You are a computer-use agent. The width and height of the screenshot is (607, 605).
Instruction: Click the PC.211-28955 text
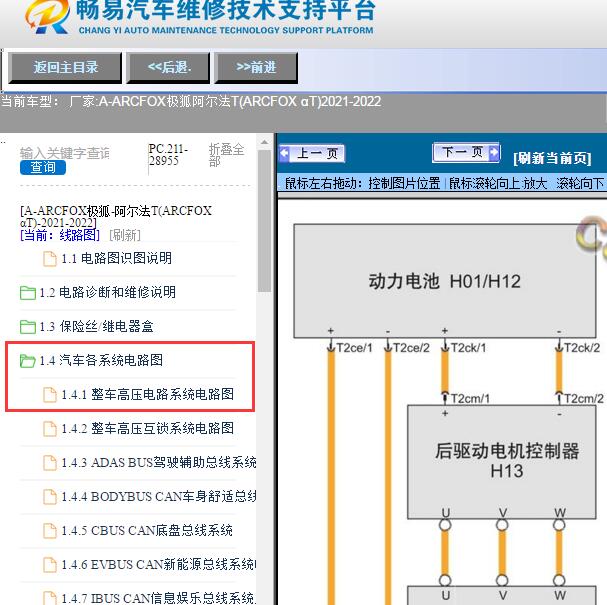click(x=168, y=154)
